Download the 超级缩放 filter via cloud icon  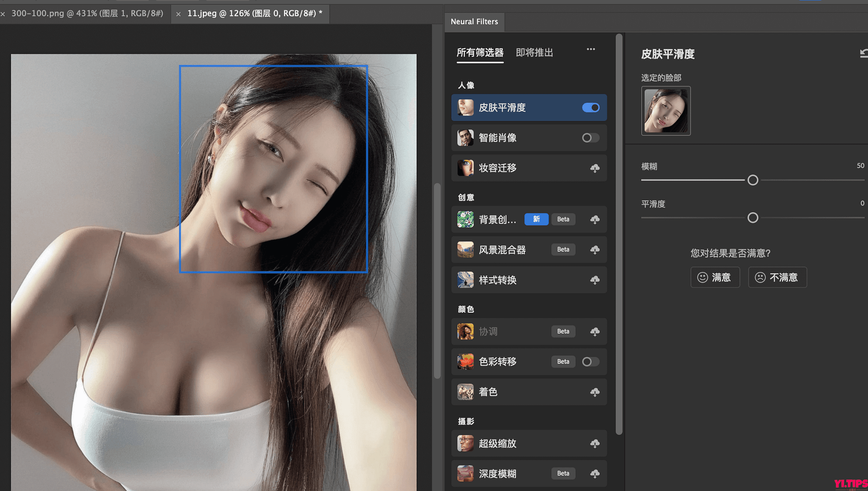[594, 443]
